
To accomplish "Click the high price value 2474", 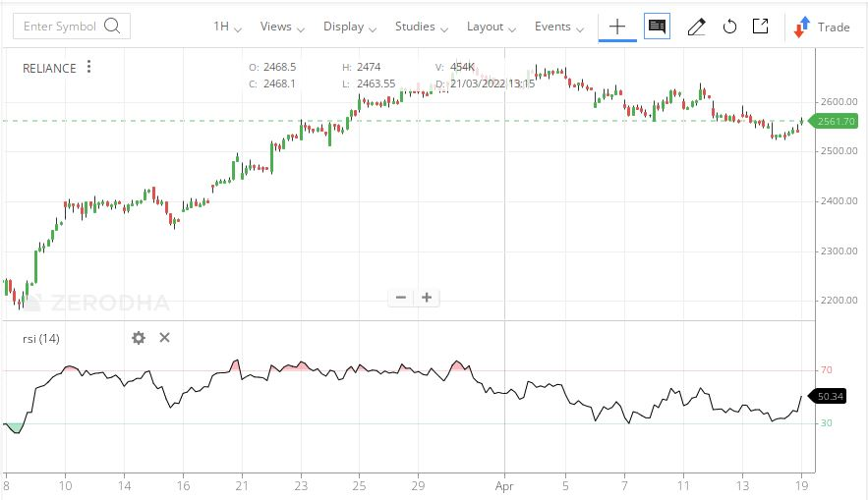I will [369, 67].
